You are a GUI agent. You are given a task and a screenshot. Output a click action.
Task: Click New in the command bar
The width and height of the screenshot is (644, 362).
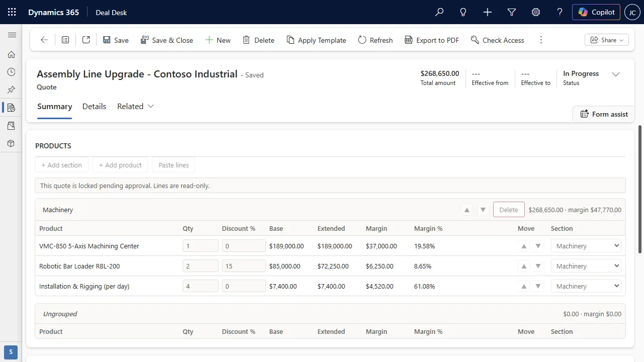click(x=218, y=40)
